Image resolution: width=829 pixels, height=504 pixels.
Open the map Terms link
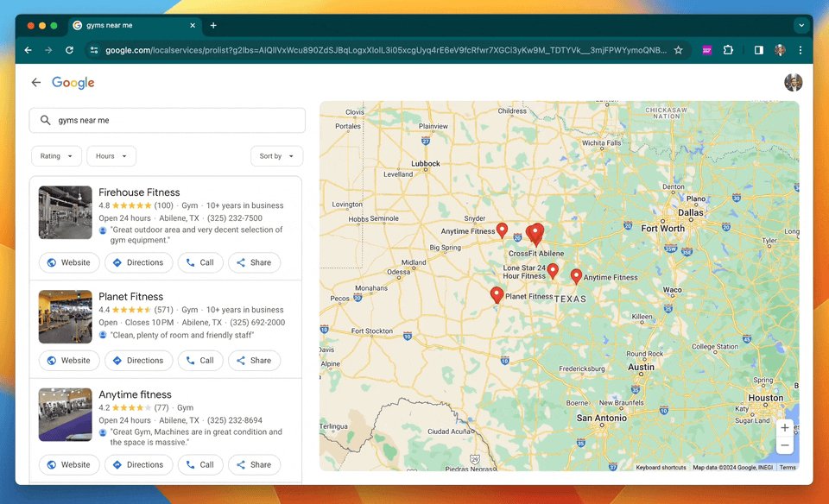coord(788,468)
